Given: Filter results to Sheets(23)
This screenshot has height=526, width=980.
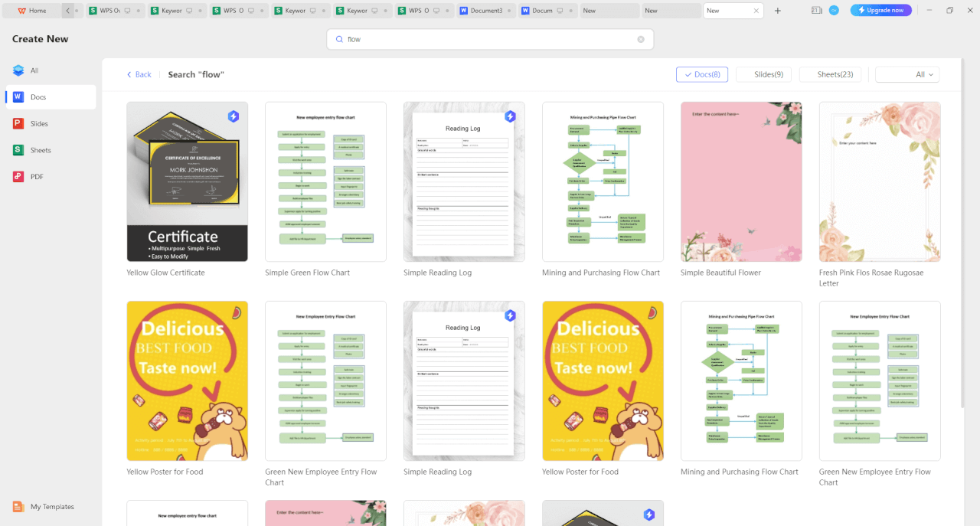Looking at the screenshot, I should point(831,74).
